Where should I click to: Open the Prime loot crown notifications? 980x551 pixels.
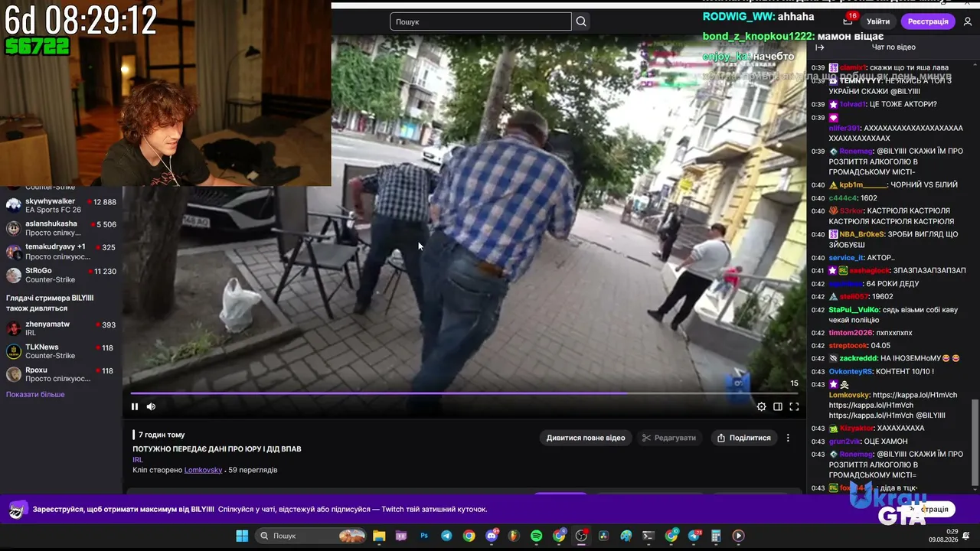coord(848,21)
